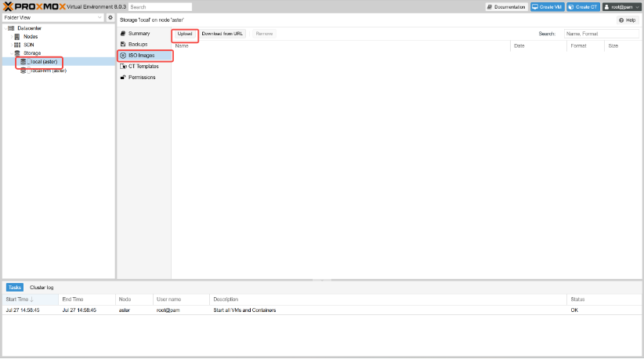Select the ISO Images section
The width and height of the screenshot is (644, 359).
(x=144, y=56)
